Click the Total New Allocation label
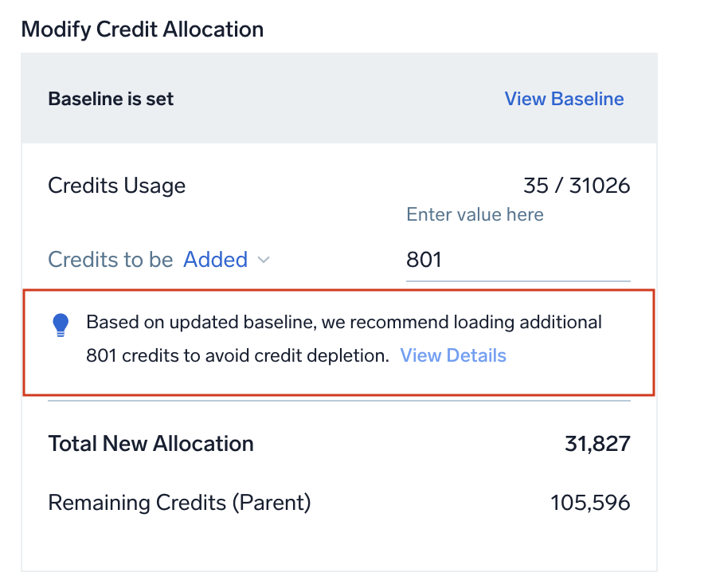The height and width of the screenshot is (588, 704). pyautogui.click(x=151, y=444)
